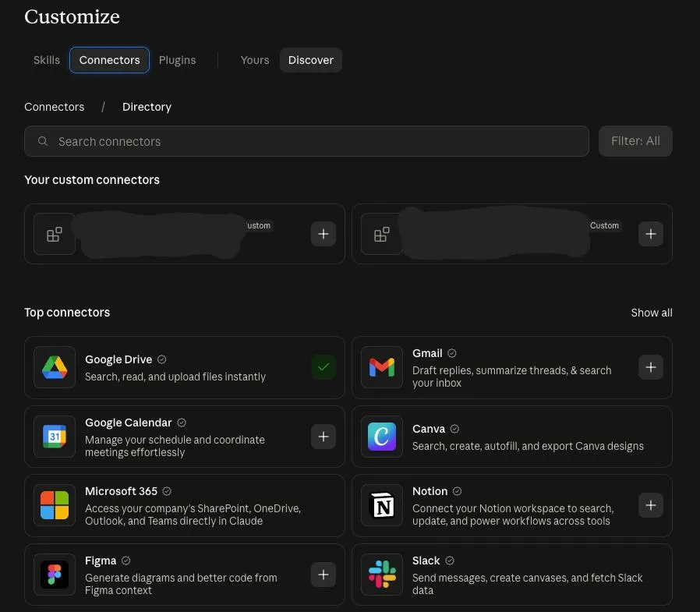This screenshot has height=612, width=700.
Task: Go back to Connectors breadcrumb
Action: coord(54,107)
